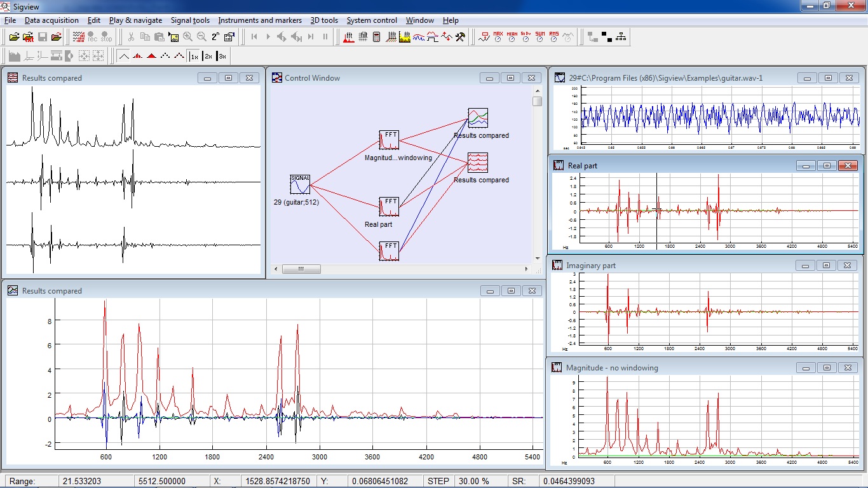
Task: Click the MAX instrument icon
Action: point(498,37)
